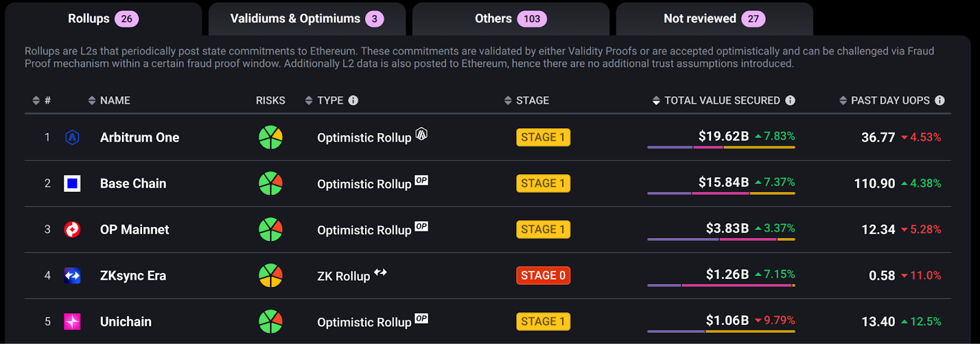Open the Past Day UOPS info icon
The image size is (980, 344).
[x=940, y=101]
